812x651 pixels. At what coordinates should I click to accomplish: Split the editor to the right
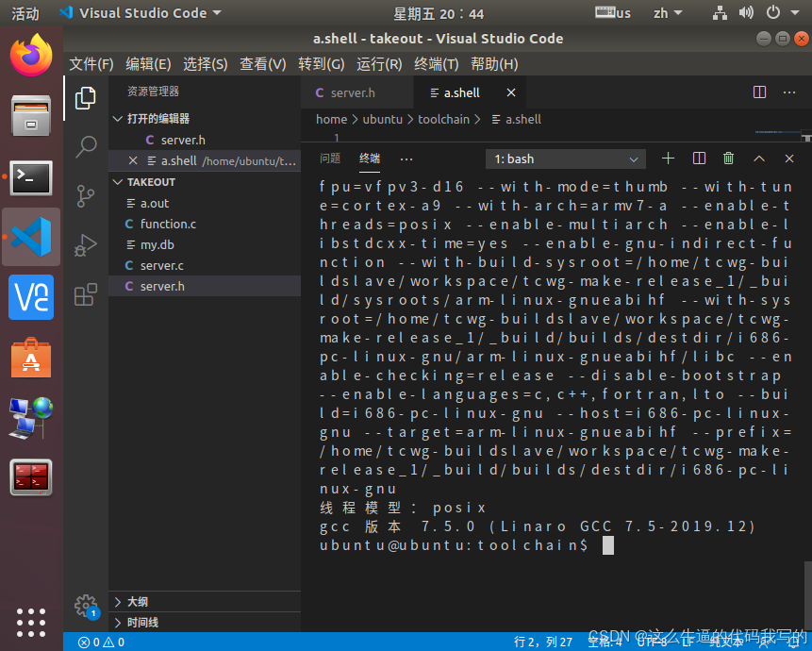pos(759,92)
